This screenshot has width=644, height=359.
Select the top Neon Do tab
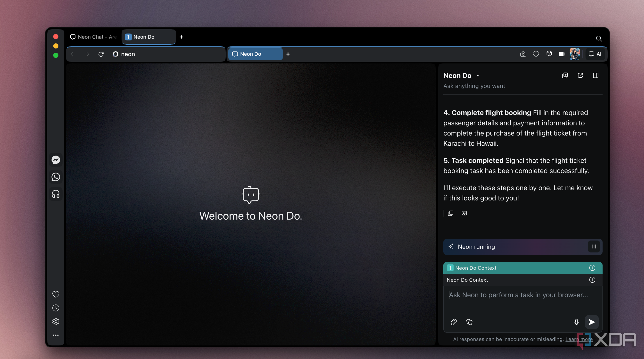point(149,37)
